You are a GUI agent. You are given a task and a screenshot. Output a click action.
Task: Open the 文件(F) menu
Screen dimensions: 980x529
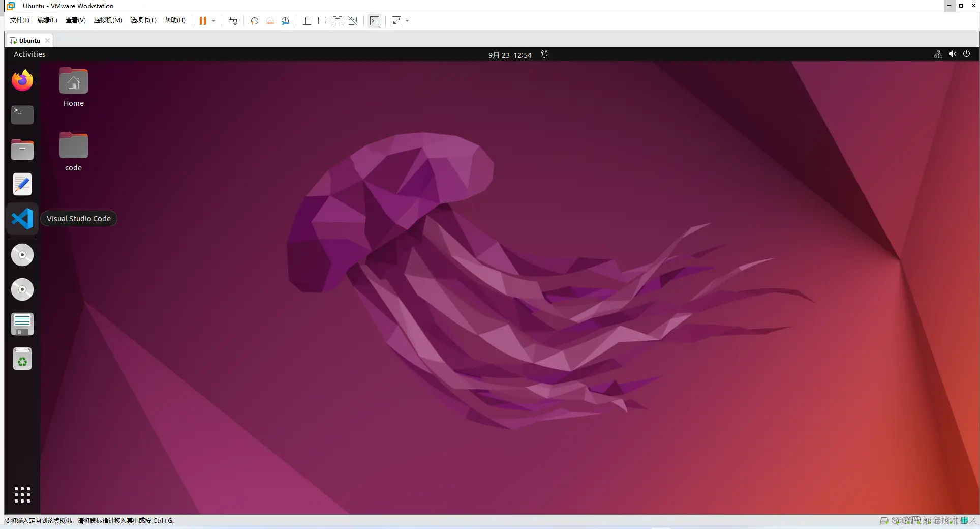pyautogui.click(x=20, y=20)
